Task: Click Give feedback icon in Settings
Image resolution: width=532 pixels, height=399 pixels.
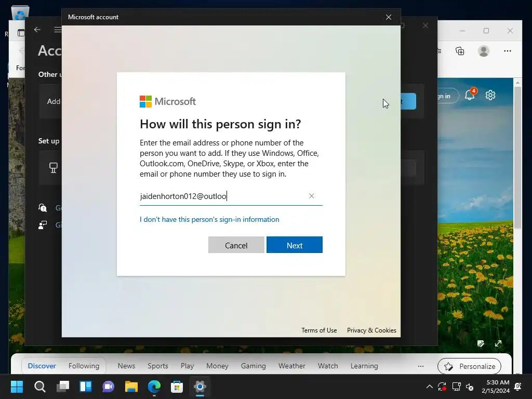Action: [x=43, y=225]
